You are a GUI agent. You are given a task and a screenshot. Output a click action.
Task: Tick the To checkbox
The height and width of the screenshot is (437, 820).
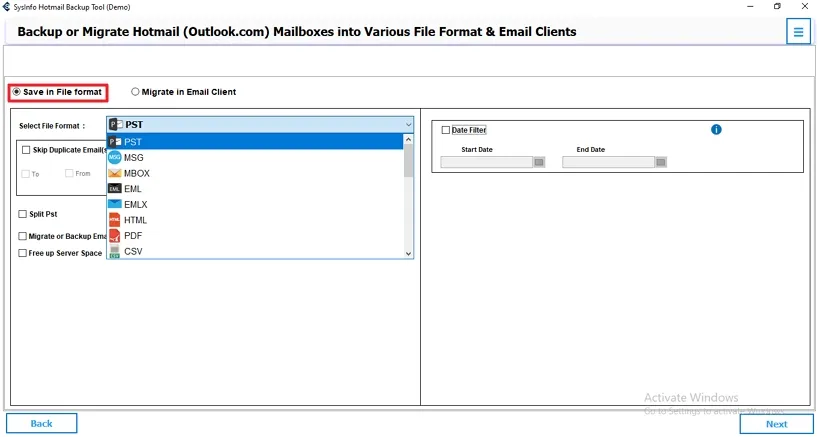click(25, 174)
